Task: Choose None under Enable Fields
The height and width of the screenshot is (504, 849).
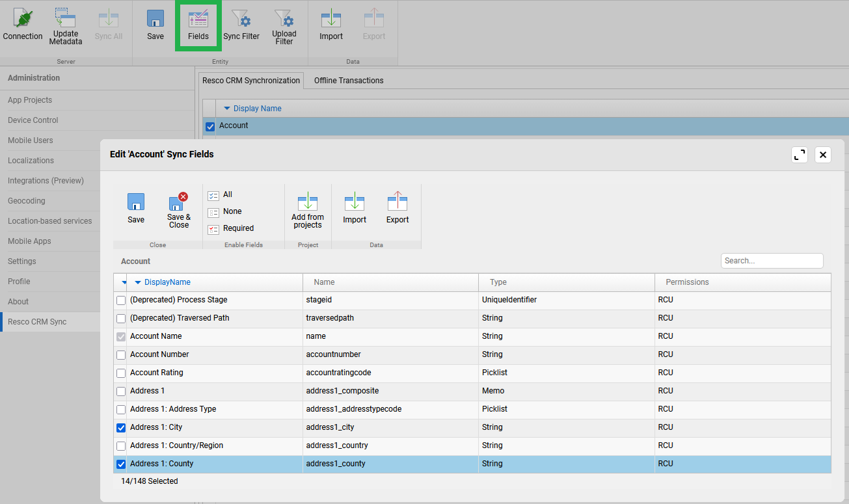Action: (x=225, y=211)
